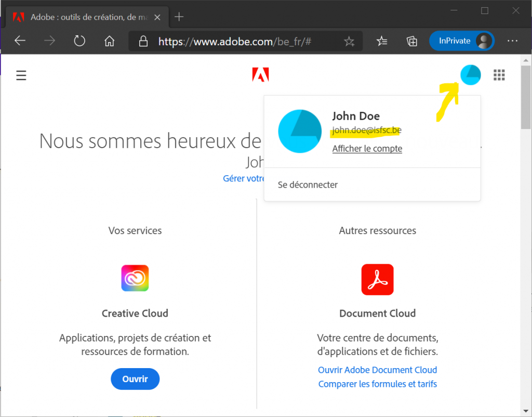The height and width of the screenshot is (417, 532).
Task: Open browser settings ellipsis menu
Action: pos(512,41)
